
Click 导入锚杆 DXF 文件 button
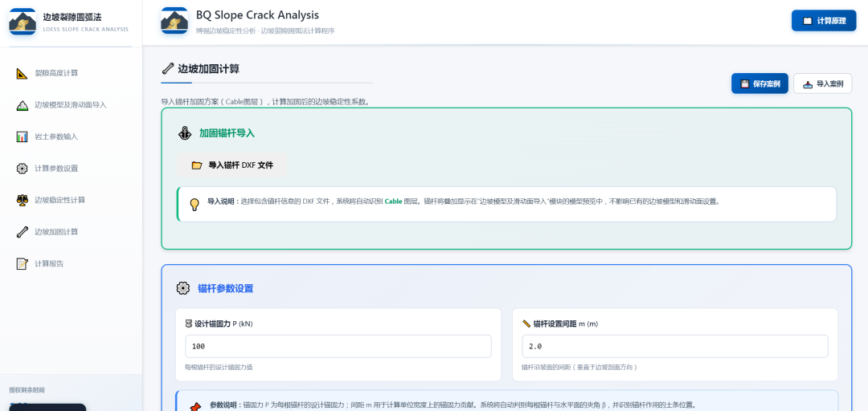point(232,165)
